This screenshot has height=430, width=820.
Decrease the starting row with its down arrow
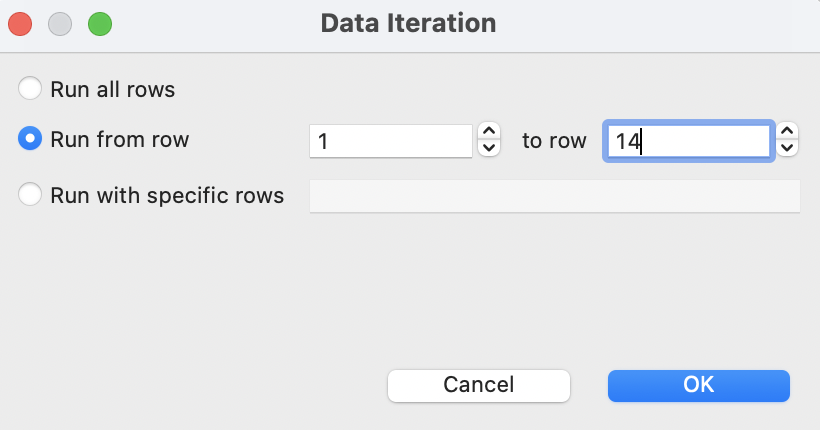point(489,148)
